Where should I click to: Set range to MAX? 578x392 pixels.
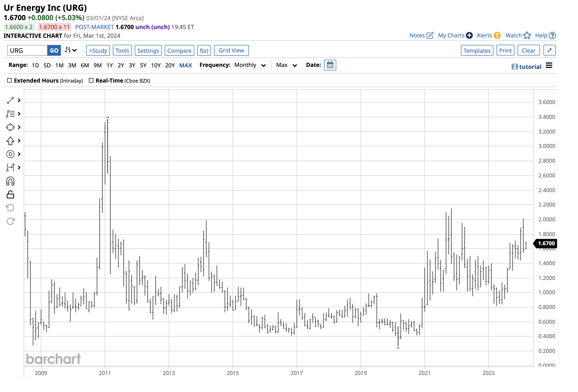[186, 65]
